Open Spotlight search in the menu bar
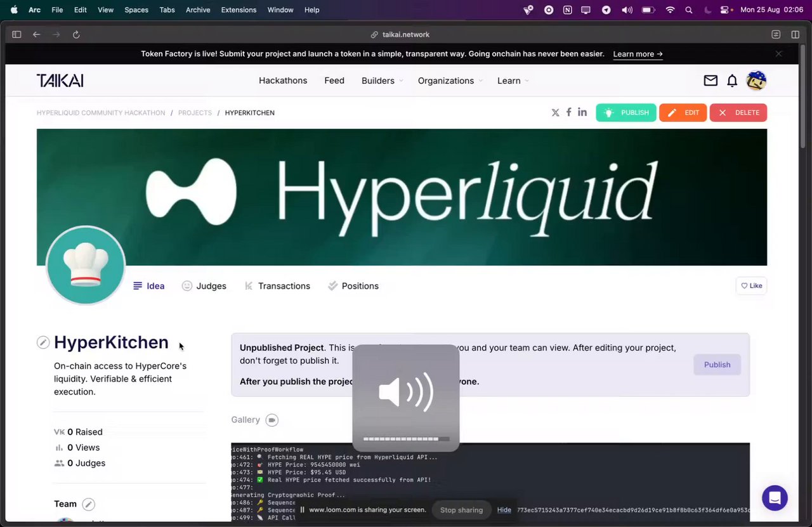Image resolution: width=812 pixels, height=527 pixels. click(x=689, y=10)
